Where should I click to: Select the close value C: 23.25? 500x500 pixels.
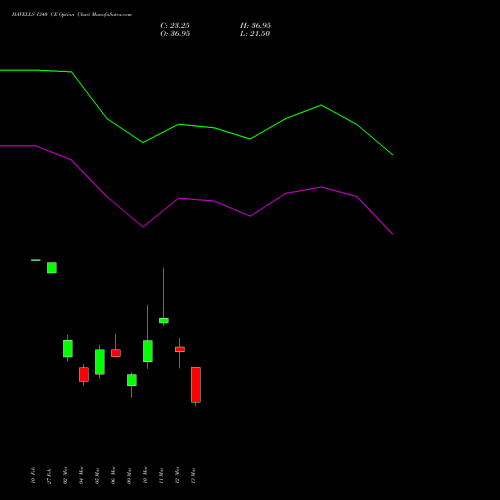[175, 26]
